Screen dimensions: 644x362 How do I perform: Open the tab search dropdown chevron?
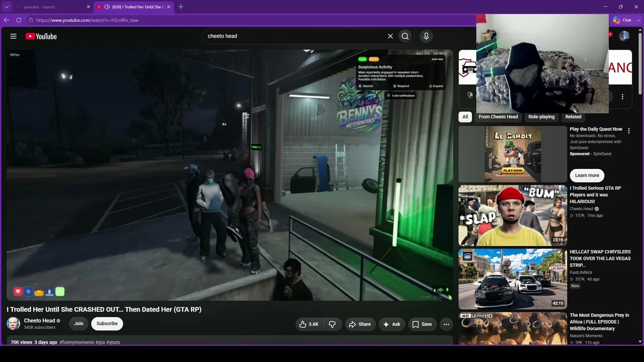point(7,7)
